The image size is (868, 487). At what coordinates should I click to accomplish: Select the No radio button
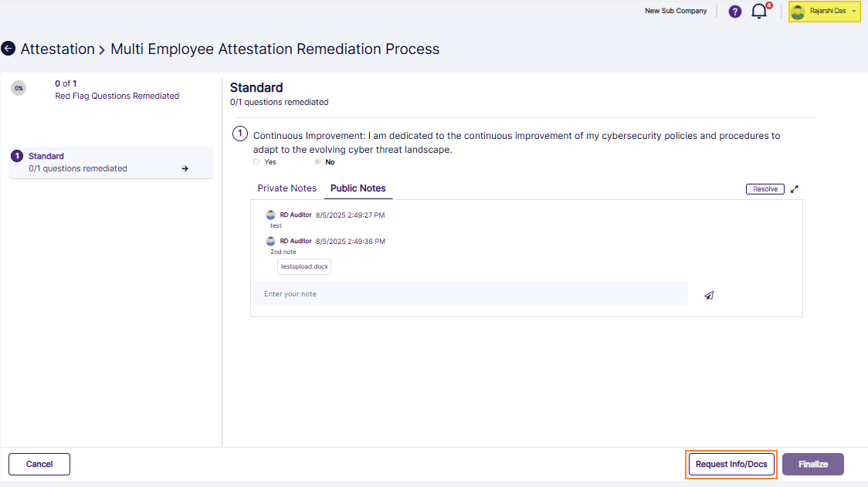pos(317,161)
